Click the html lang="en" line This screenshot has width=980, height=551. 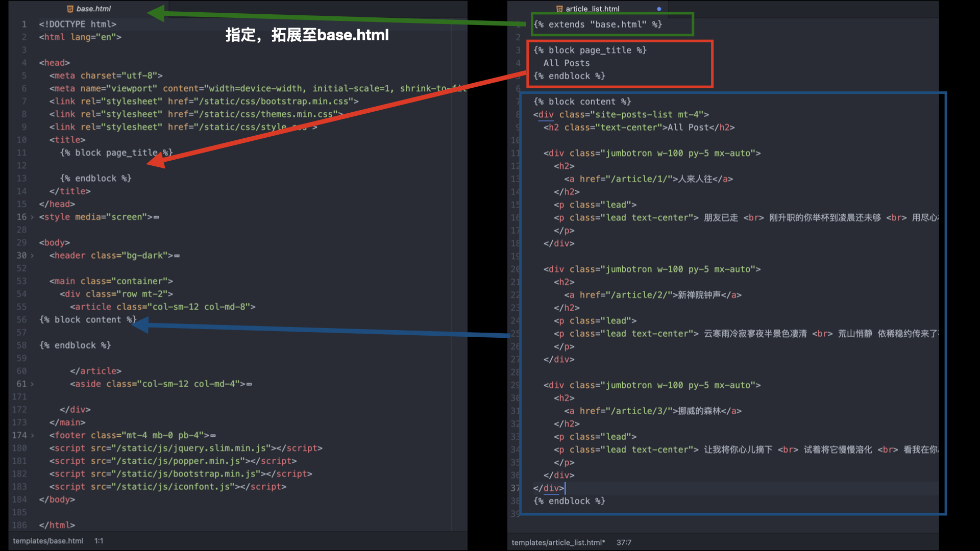pyautogui.click(x=80, y=37)
